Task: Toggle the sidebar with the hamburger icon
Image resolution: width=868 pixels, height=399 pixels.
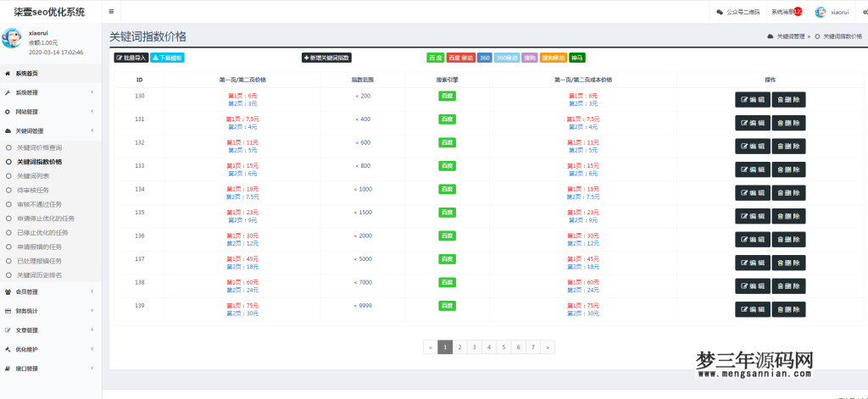Action: (112, 12)
